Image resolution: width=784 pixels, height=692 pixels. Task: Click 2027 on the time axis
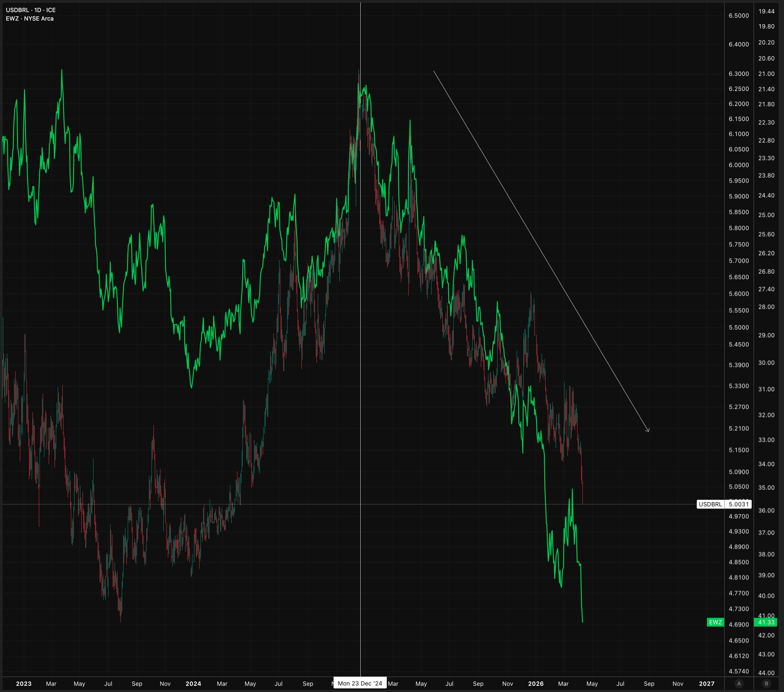tap(707, 684)
